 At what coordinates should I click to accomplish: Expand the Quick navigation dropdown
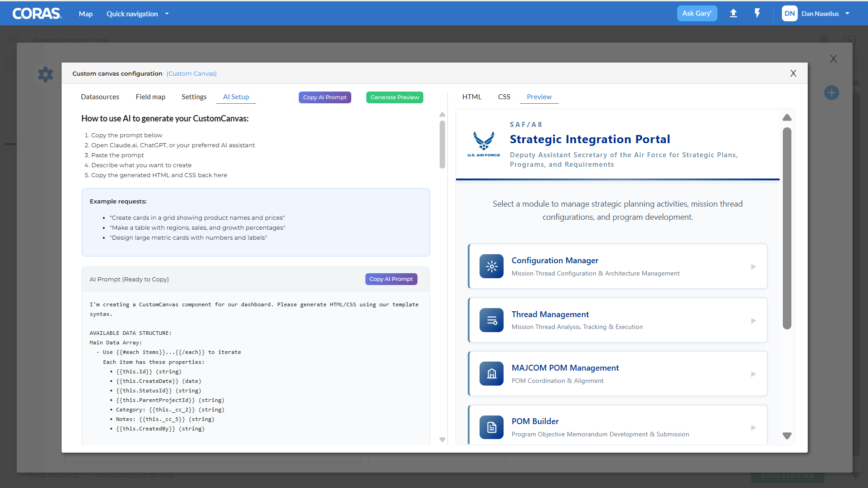(137, 14)
